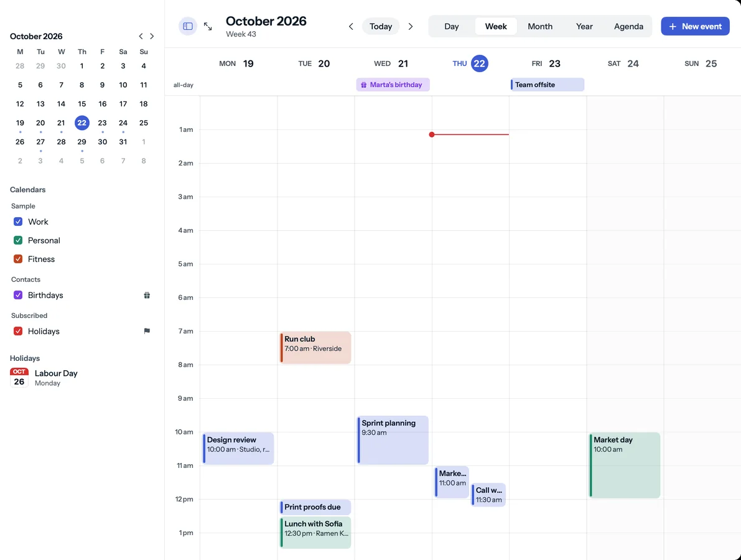Switch to Month view
741x560 pixels.
pyautogui.click(x=539, y=27)
